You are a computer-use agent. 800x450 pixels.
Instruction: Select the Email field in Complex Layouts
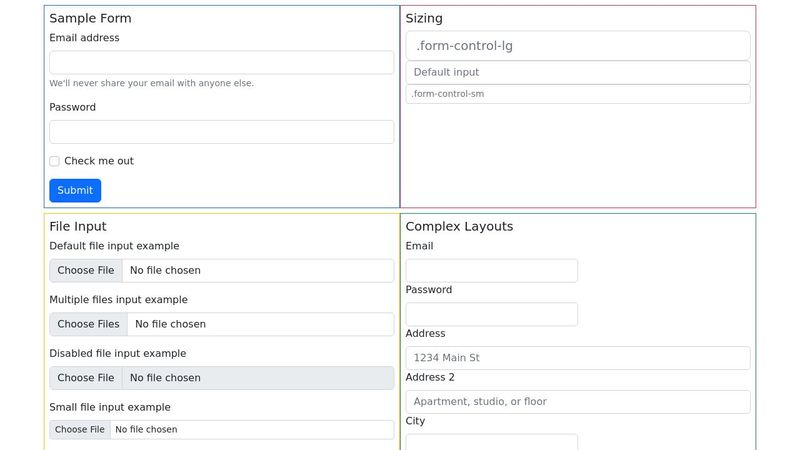click(491, 270)
